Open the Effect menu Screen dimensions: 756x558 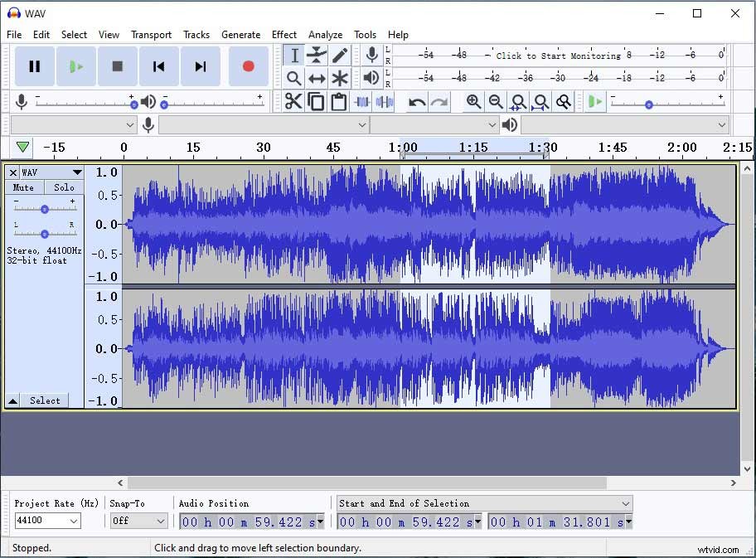284,35
